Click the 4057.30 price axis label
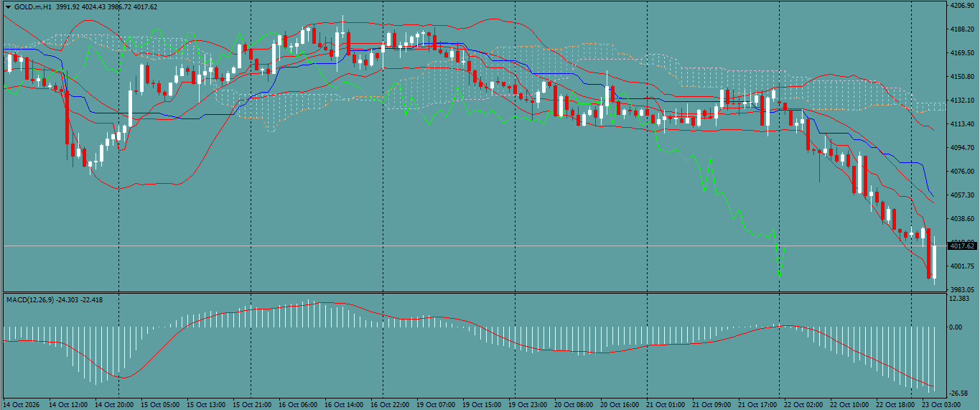This screenshot has width=980, height=410. point(961,195)
